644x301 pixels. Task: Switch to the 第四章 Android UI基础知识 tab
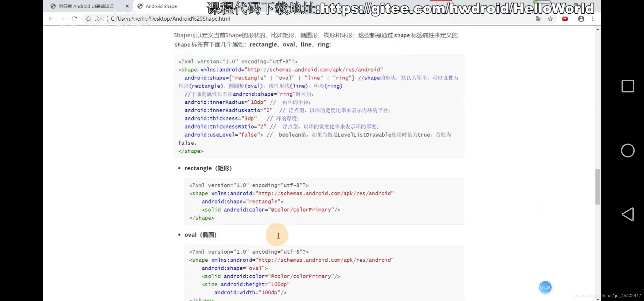click(x=84, y=6)
